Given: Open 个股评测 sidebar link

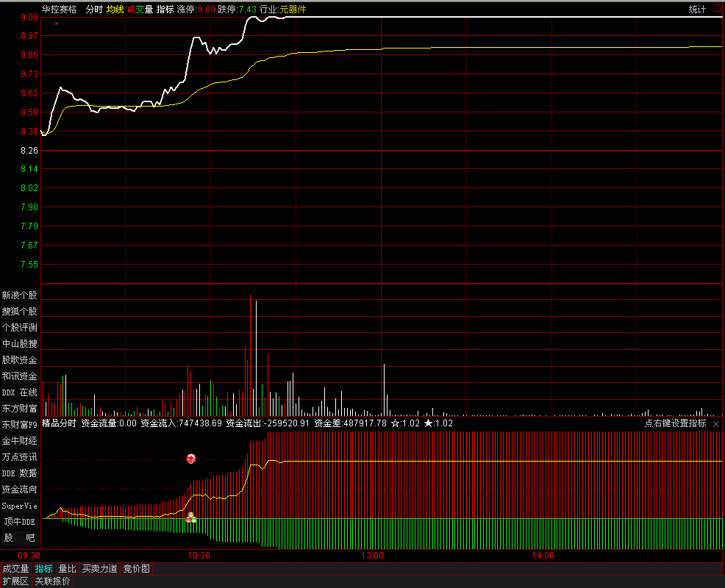Looking at the screenshot, I should (x=19, y=327).
